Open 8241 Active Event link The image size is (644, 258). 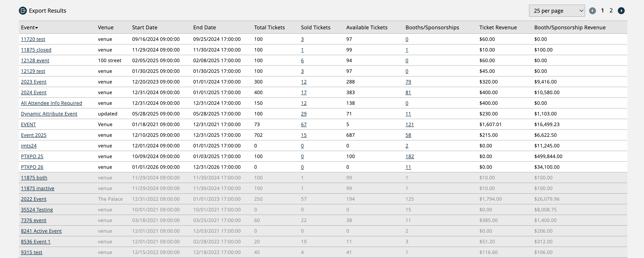pyautogui.click(x=41, y=231)
